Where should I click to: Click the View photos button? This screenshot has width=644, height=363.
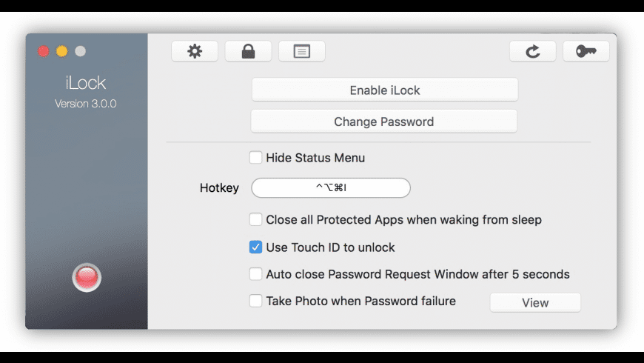coord(535,303)
